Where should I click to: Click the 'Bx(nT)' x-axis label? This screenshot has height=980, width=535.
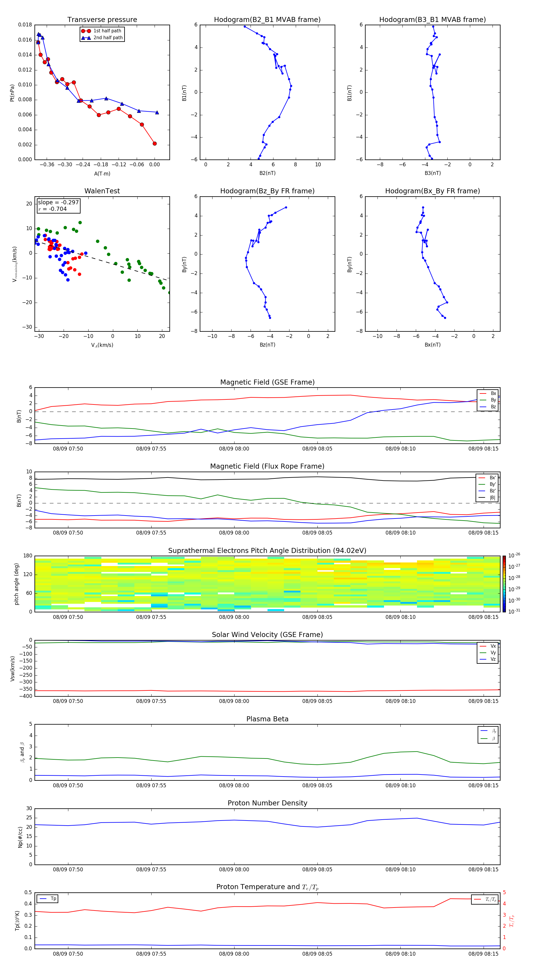click(432, 345)
